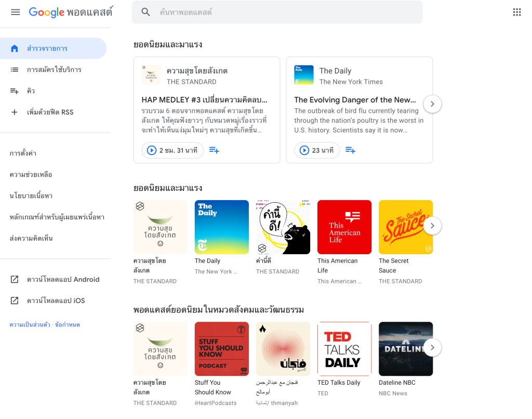The height and width of the screenshot is (419, 532).
Task: Click the external-link icon for Android app
Action: 15,280
